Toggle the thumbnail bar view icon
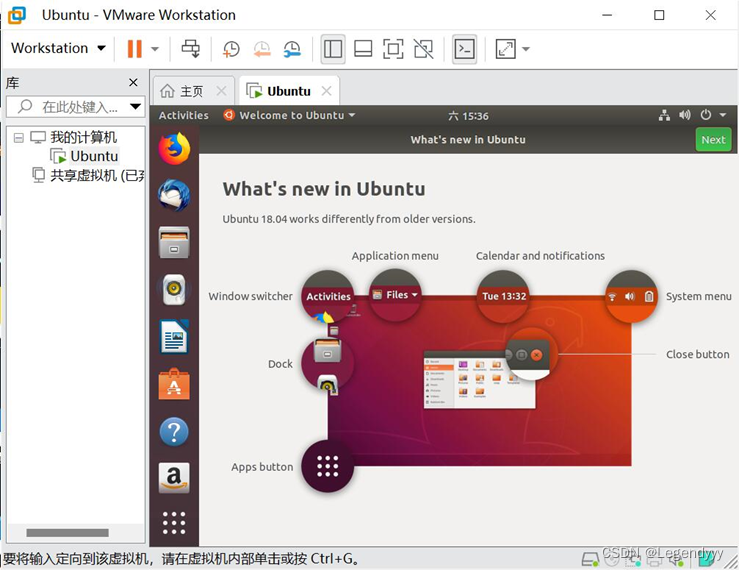 (x=363, y=49)
